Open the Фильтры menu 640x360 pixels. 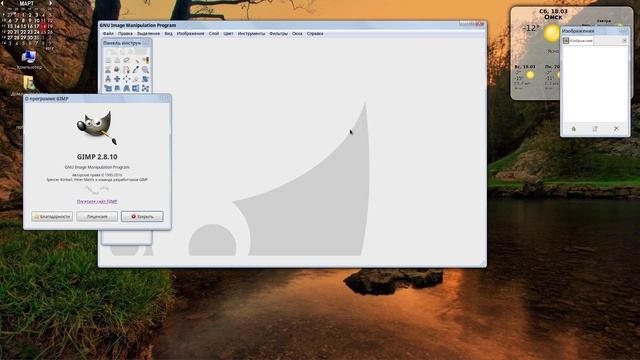[279, 33]
